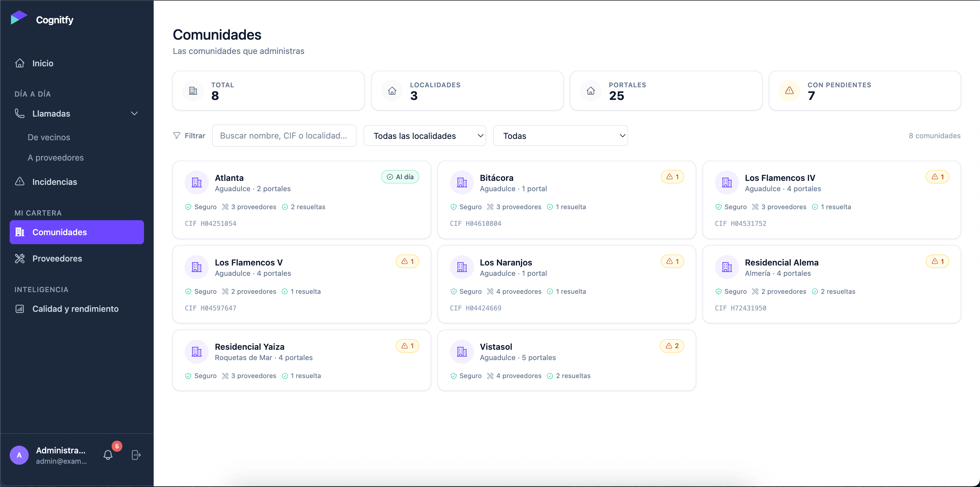Click the Con Pendientes warning icon
Screen dimensions: 980x487
(789, 91)
